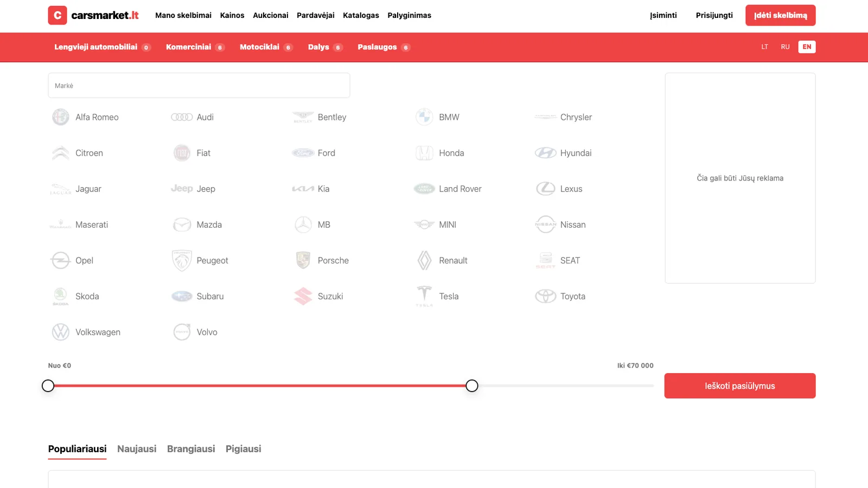Select the Porsche crest logo

(303, 260)
